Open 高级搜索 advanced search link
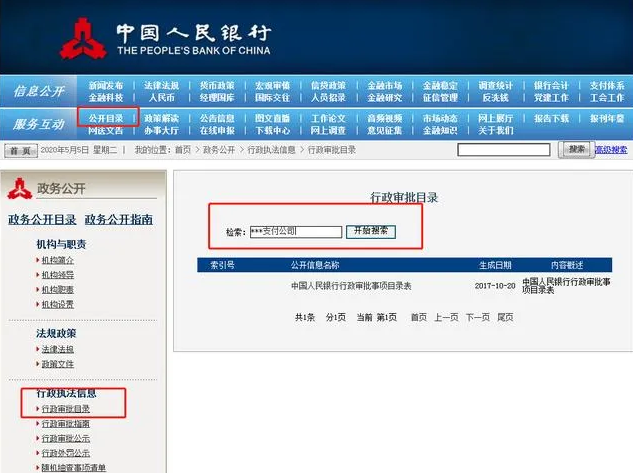This screenshot has width=633, height=473. 611,149
